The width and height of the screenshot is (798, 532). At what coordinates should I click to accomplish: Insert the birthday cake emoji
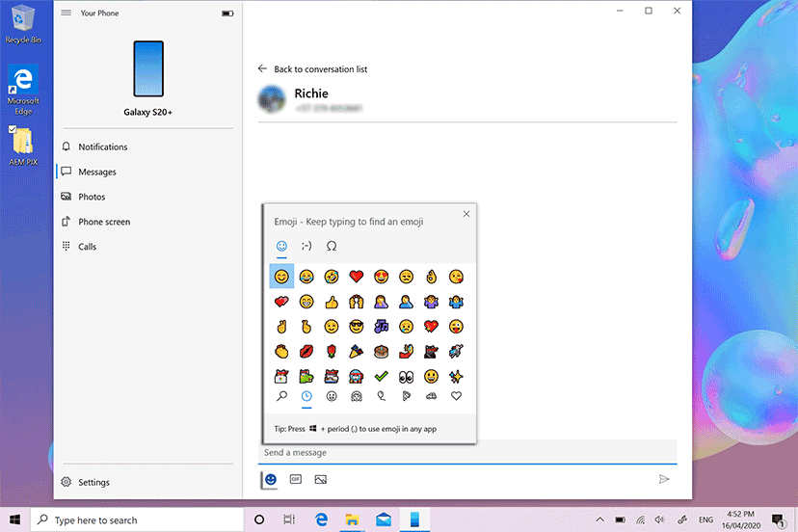(382, 351)
